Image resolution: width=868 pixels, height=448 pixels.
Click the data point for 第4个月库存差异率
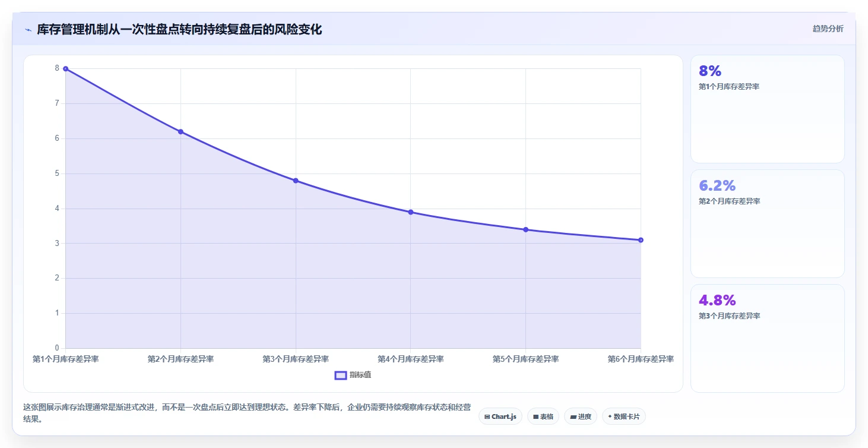pyautogui.click(x=410, y=212)
